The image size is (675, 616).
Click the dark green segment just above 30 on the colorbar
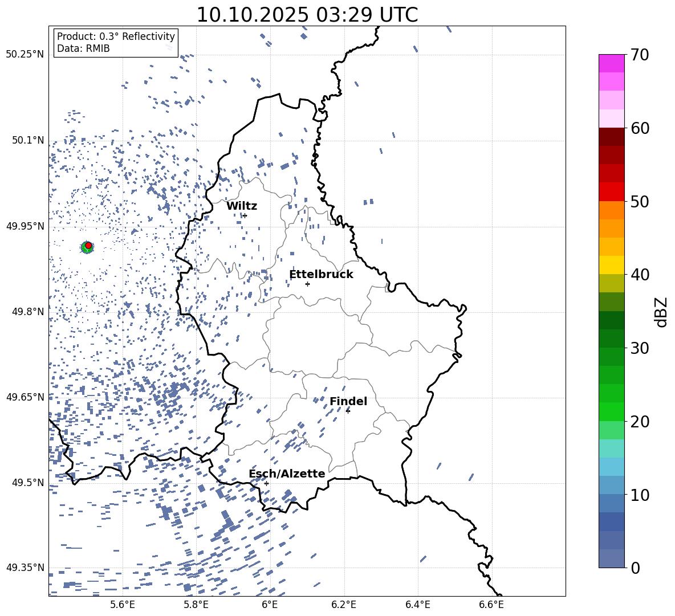pyautogui.click(x=611, y=338)
